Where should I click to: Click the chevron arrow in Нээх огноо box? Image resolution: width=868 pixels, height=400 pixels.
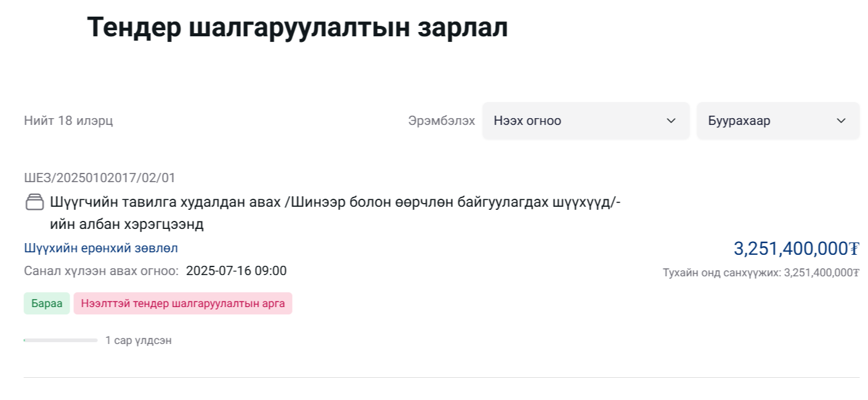point(671,121)
